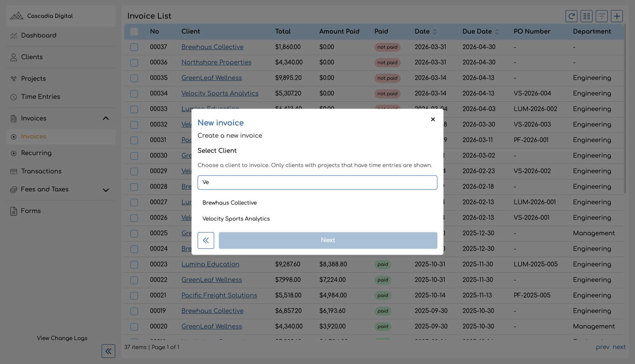The height and width of the screenshot is (364, 635).
Task: Open Pacific Freight Solutions client link
Action: coord(219,295)
